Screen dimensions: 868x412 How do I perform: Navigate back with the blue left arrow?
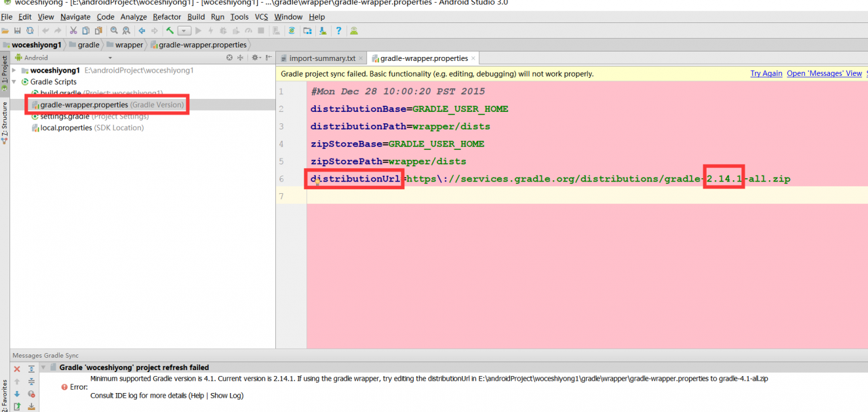(142, 30)
